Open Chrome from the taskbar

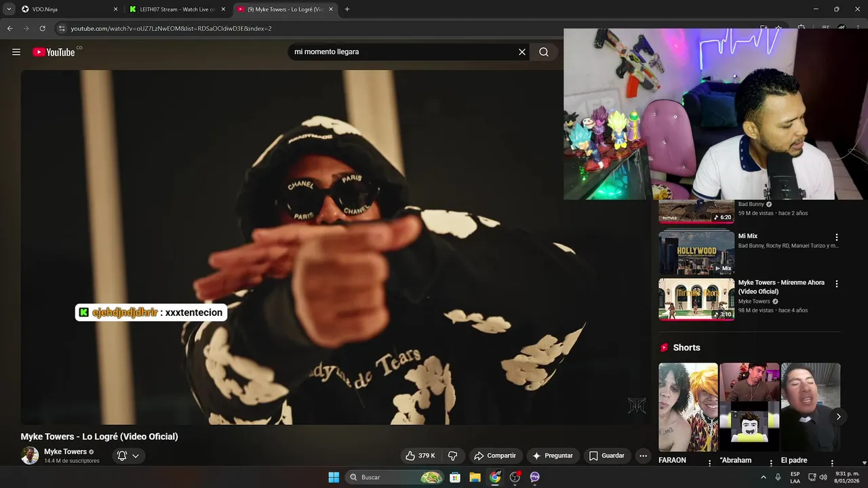[x=495, y=477]
